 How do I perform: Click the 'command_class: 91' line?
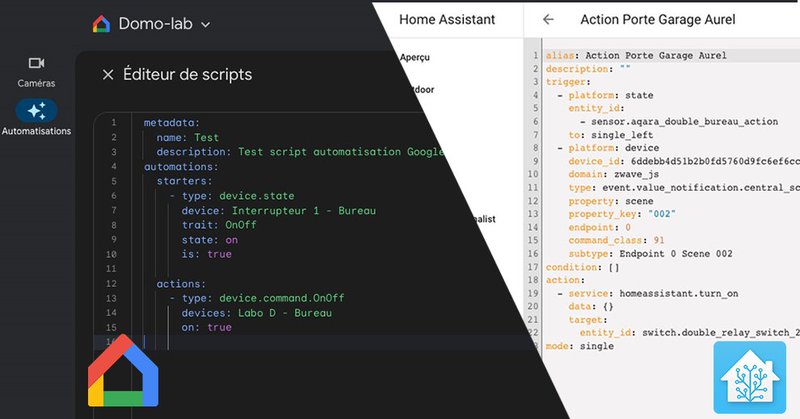[x=616, y=240]
